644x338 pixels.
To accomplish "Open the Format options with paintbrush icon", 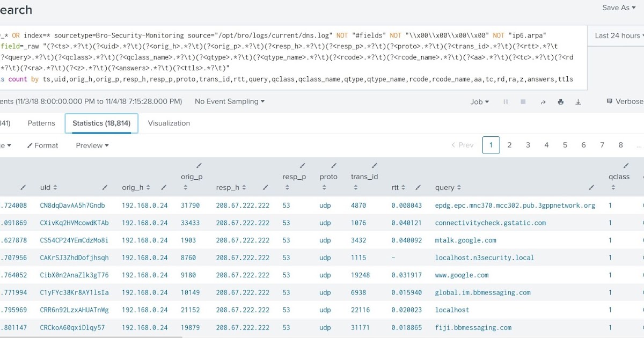I will click(x=42, y=145).
